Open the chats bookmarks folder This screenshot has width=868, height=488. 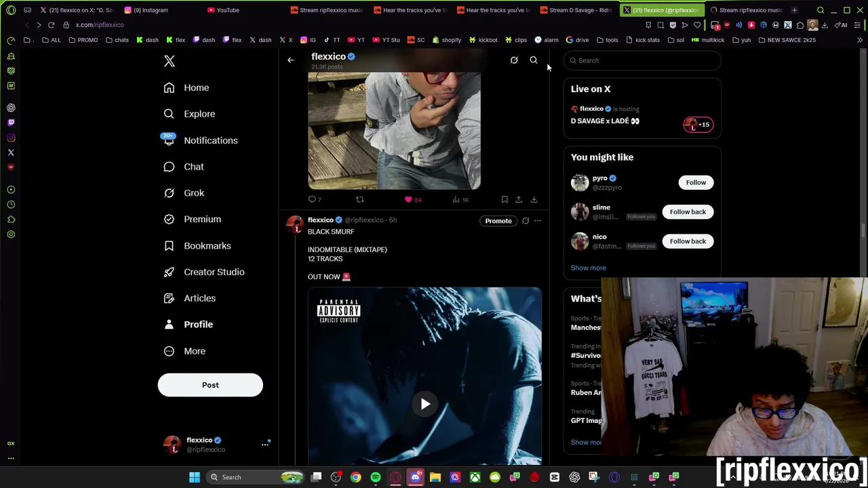tap(117, 40)
